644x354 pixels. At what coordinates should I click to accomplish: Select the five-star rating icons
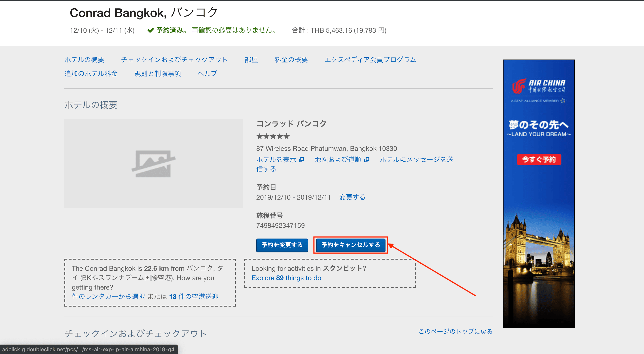273,136
